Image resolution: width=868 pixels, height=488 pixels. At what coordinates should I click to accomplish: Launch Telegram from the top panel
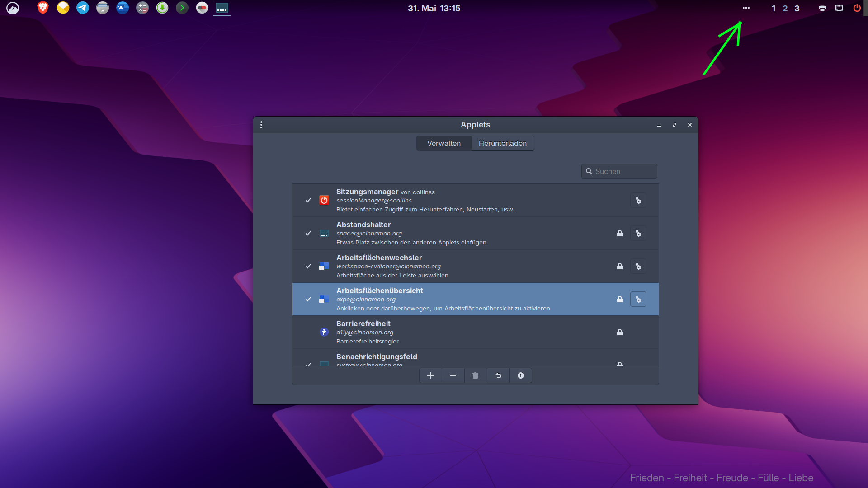pyautogui.click(x=83, y=8)
